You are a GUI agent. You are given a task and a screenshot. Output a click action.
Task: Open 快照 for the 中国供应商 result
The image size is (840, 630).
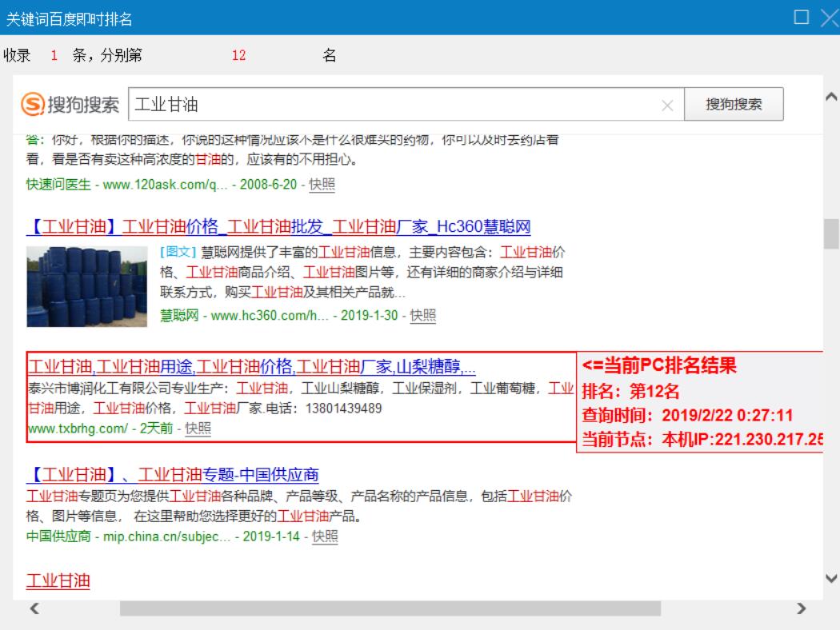click(x=325, y=536)
